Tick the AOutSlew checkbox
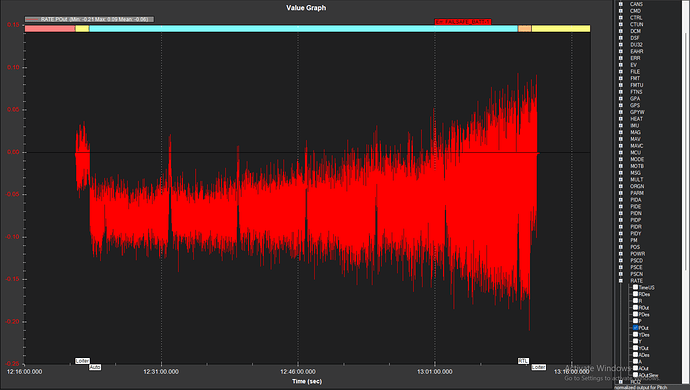Viewport: 690px width, 390px height. [635, 375]
